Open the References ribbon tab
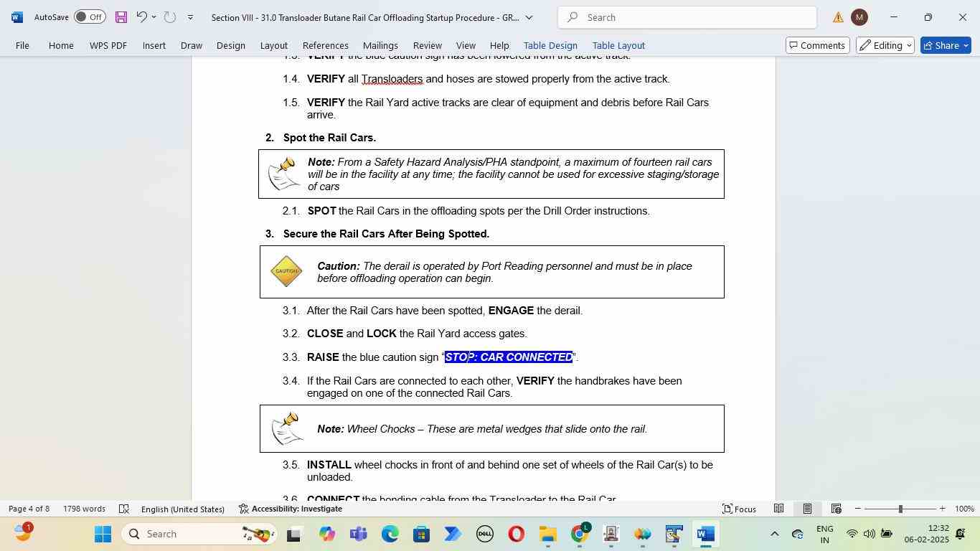The height and width of the screenshot is (551, 980). (325, 45)
